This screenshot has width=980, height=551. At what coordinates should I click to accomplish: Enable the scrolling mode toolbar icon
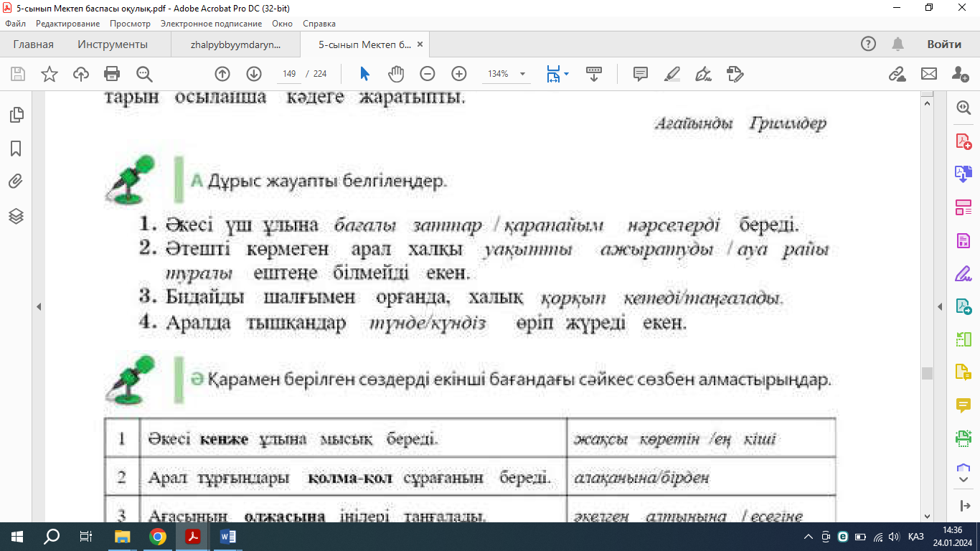tap(594, 74)
